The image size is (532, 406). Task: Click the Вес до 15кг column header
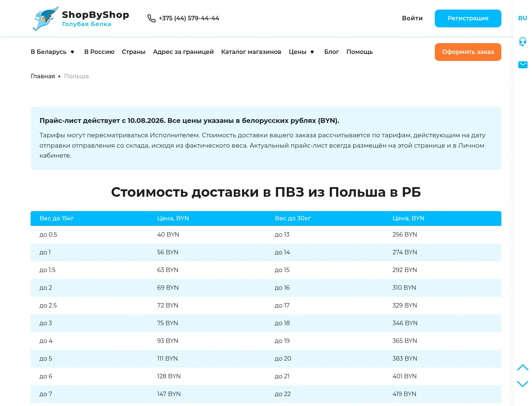[x=57, y=219]
